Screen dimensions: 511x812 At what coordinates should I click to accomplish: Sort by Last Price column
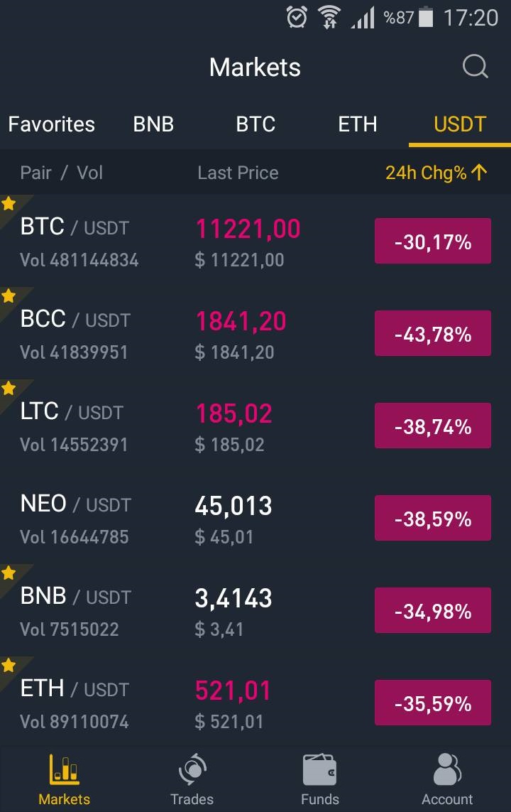pyautogui.click(x=238, y=173)
